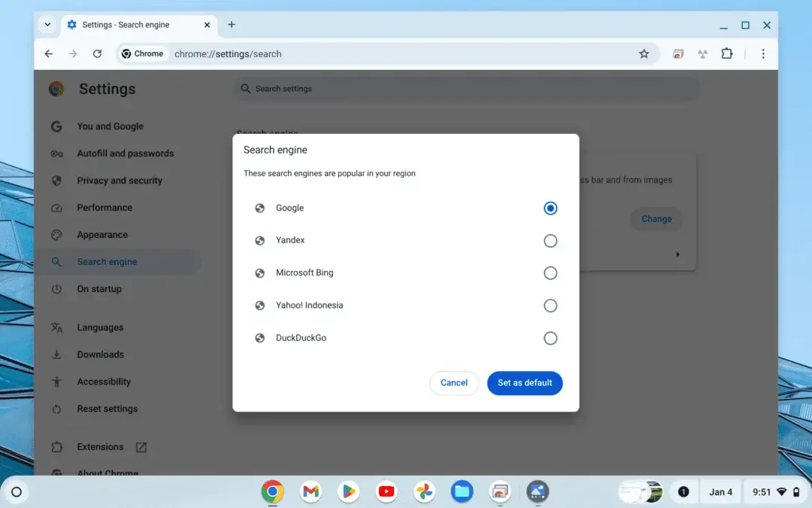Open a new tab with plus button
Viewport: 812px width, 508px height.
tap(232, 24)
